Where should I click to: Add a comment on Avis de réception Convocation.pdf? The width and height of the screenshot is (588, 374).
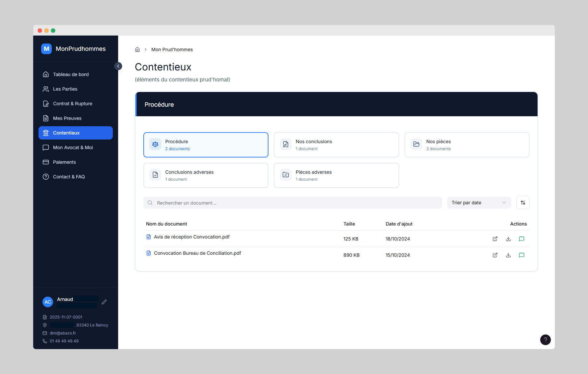click(521, 238)
